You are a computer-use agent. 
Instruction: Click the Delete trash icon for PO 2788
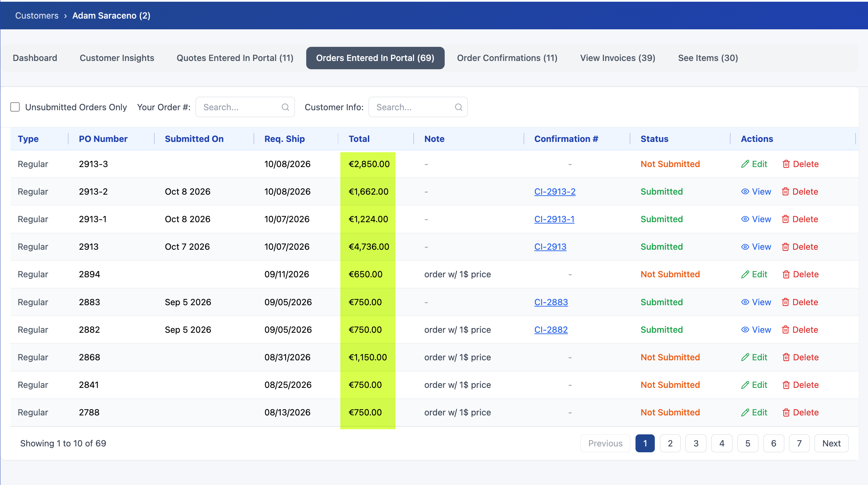point(786,412)
